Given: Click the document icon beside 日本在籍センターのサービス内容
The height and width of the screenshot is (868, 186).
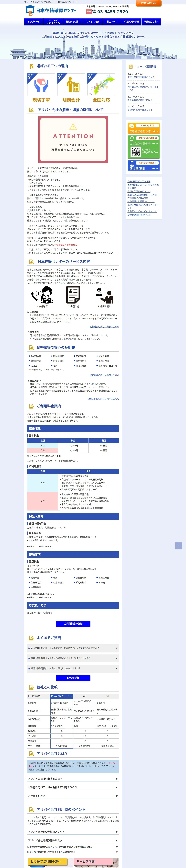Looking at the screenshot, I should point(31,262).
